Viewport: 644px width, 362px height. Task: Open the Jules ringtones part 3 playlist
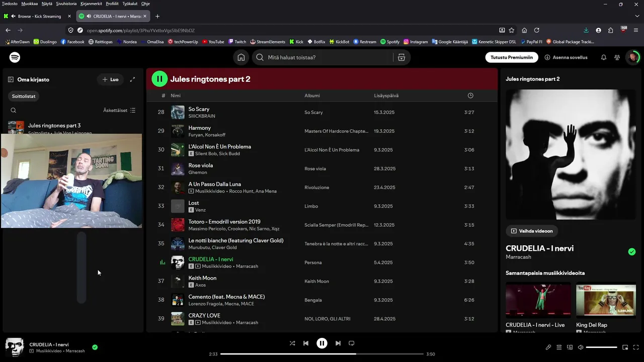(x=72, y=128)
